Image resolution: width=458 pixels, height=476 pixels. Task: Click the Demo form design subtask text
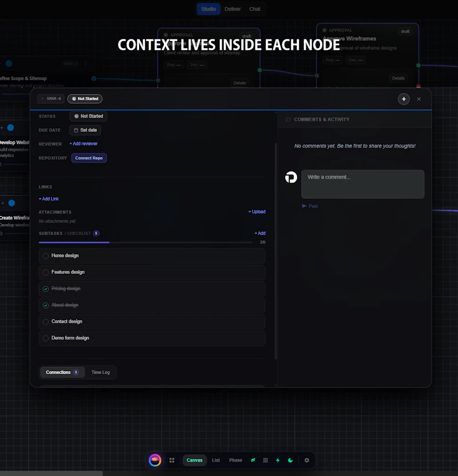(x=70, y=338)
